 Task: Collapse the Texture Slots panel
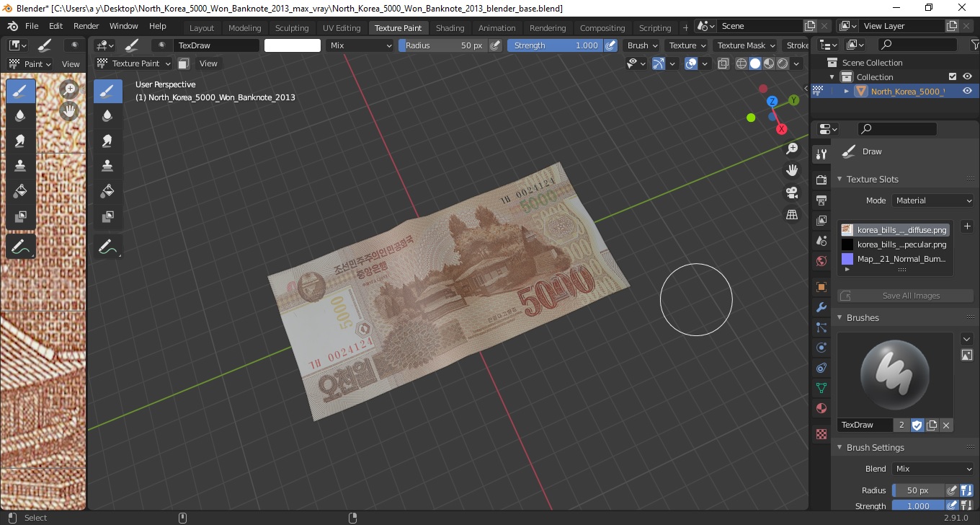(x=872, y=179)
